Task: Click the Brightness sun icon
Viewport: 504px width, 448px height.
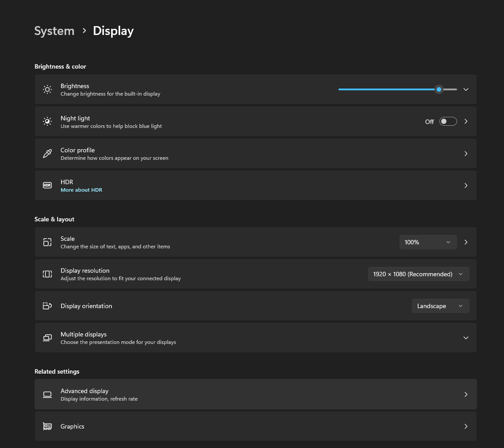Action: (x=47, y=89)
